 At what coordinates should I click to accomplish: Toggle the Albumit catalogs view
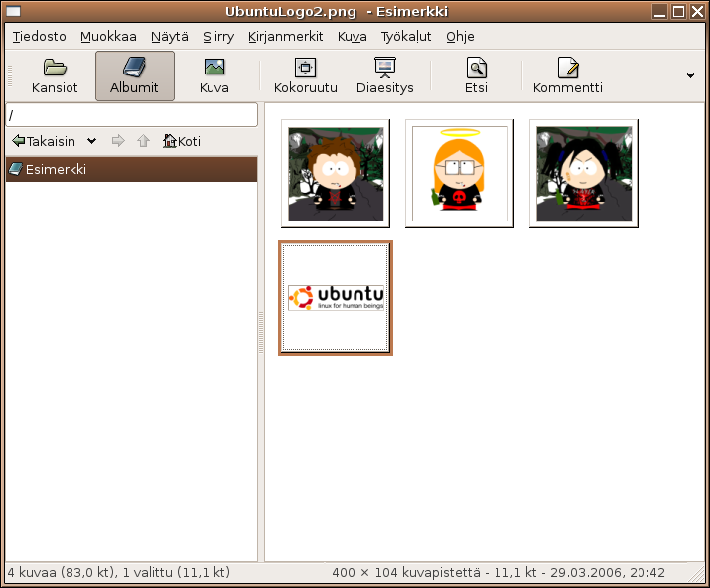pyautogui.click(x=134, y=75)
